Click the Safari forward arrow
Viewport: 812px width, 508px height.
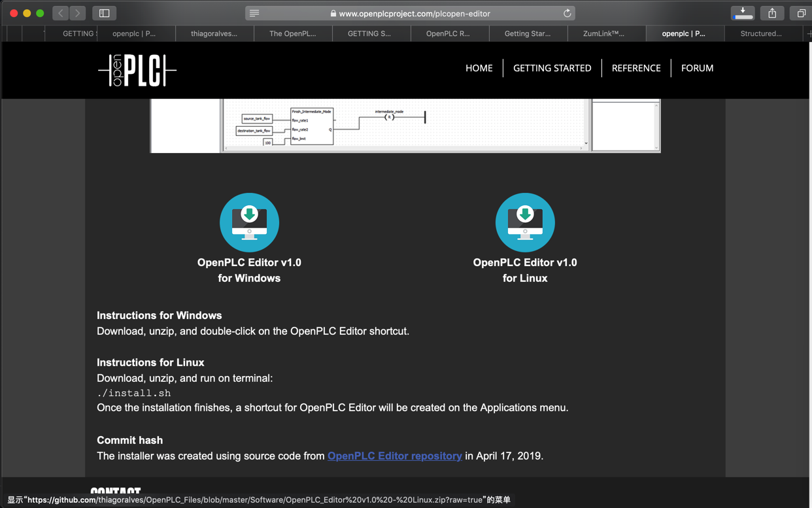78,13
